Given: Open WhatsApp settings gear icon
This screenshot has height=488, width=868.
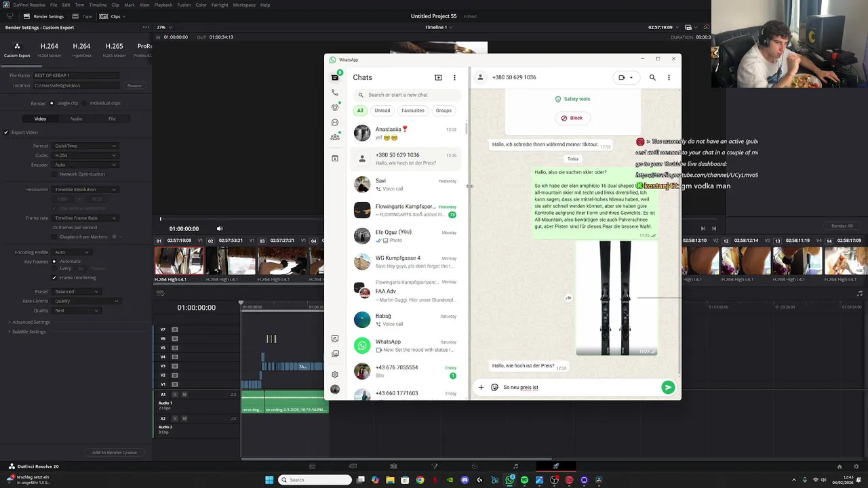Looking at the screenshot, I should [x=334, y=374].
